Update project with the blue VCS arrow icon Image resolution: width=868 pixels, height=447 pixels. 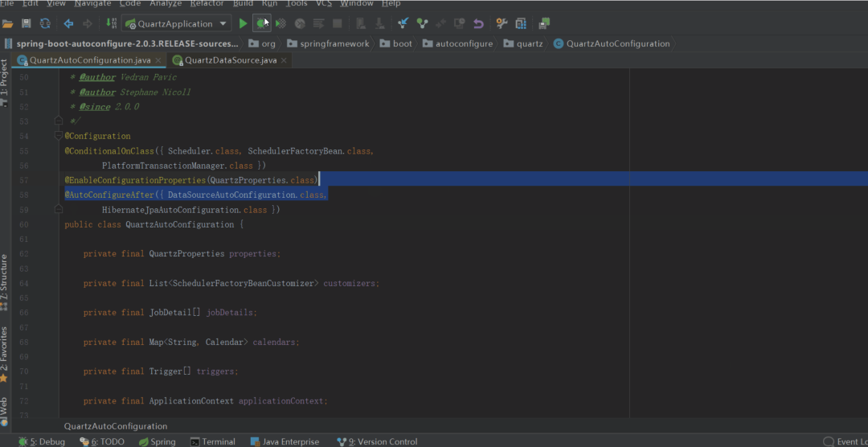coord(403,23)
